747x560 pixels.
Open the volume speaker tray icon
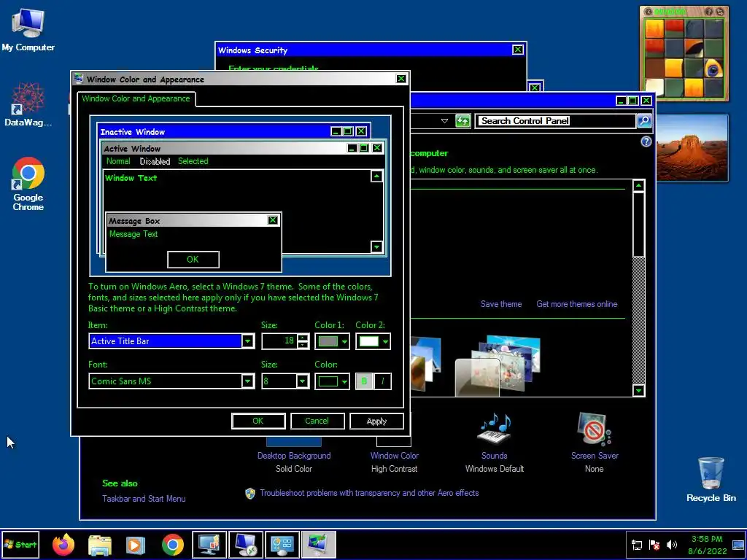pos(672,545)
